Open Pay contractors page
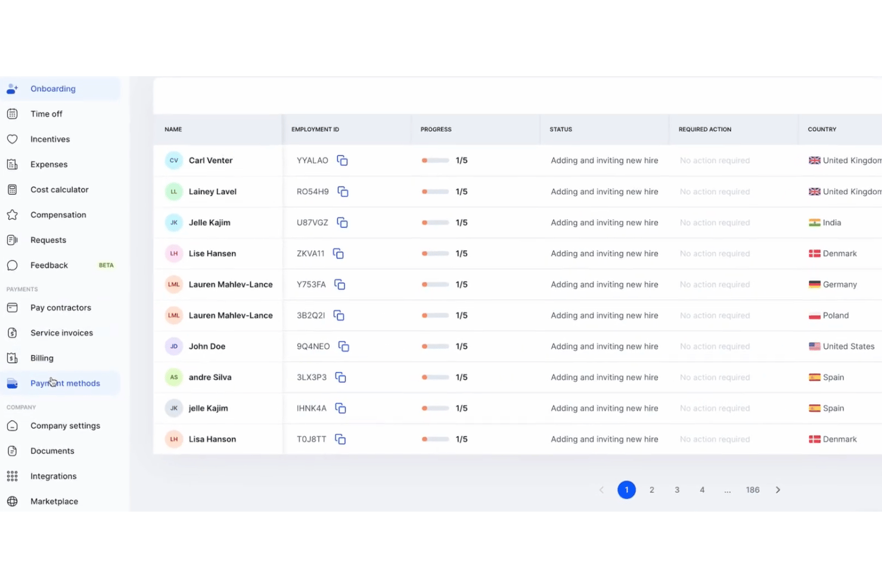The width and height of the screenshot is (882, 588). (x=60, y=307)
